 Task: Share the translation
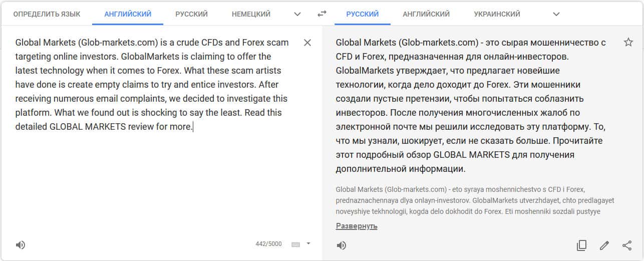pyautogui.click(x=627, y=245)
